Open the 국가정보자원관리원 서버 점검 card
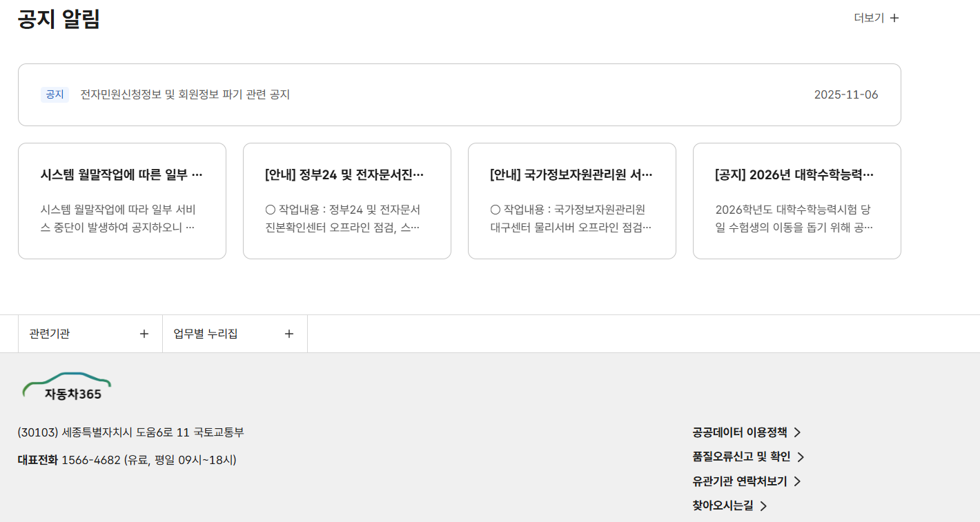This screenshot has width=980, height=522. tap(571, 201)
